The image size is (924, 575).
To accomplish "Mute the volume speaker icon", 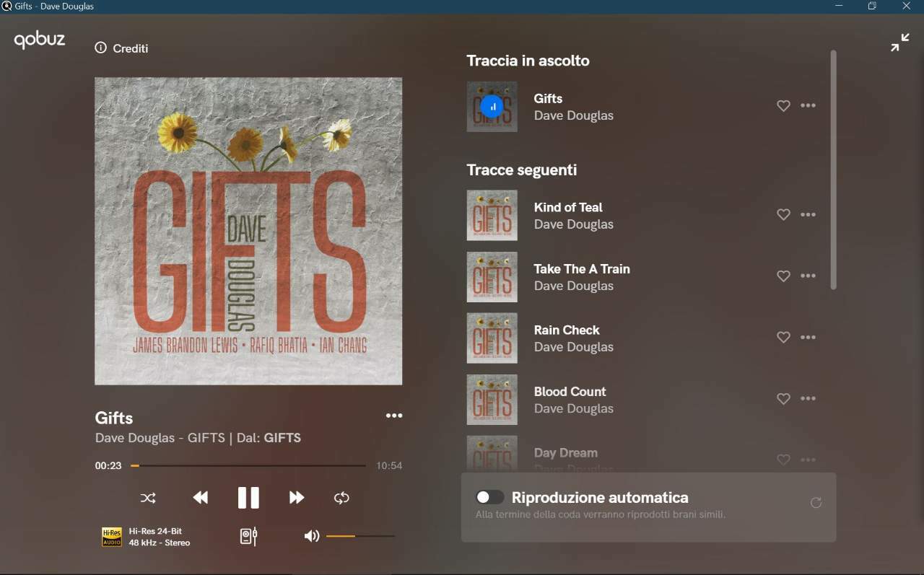I will pyautogui.click(x=312, y=536).
